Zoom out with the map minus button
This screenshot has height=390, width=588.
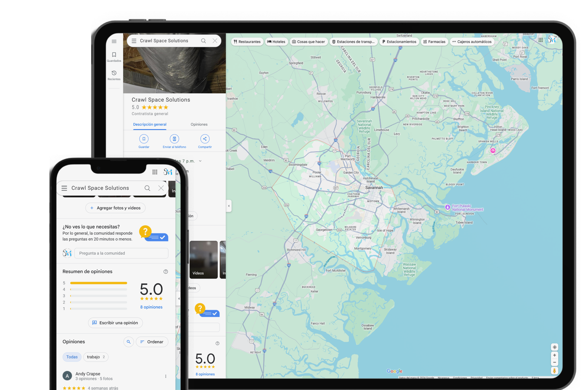[554, 362]
